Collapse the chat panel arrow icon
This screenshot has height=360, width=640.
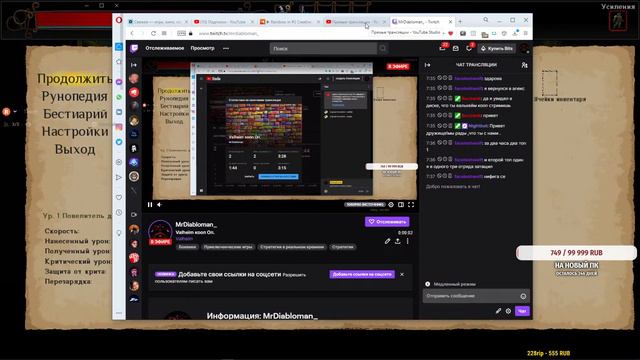click(427, 65)
